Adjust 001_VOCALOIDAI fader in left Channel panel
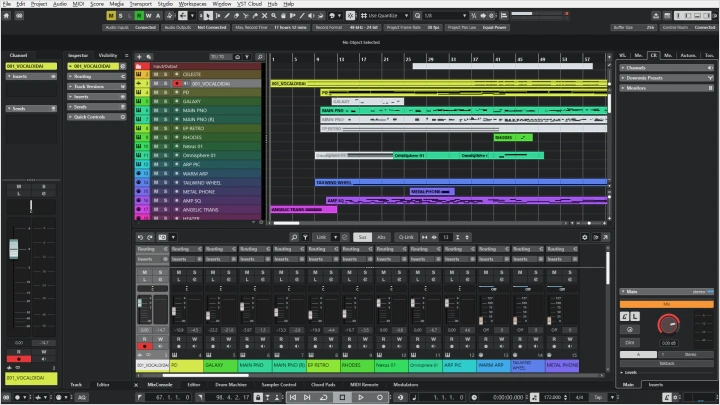 14,249
